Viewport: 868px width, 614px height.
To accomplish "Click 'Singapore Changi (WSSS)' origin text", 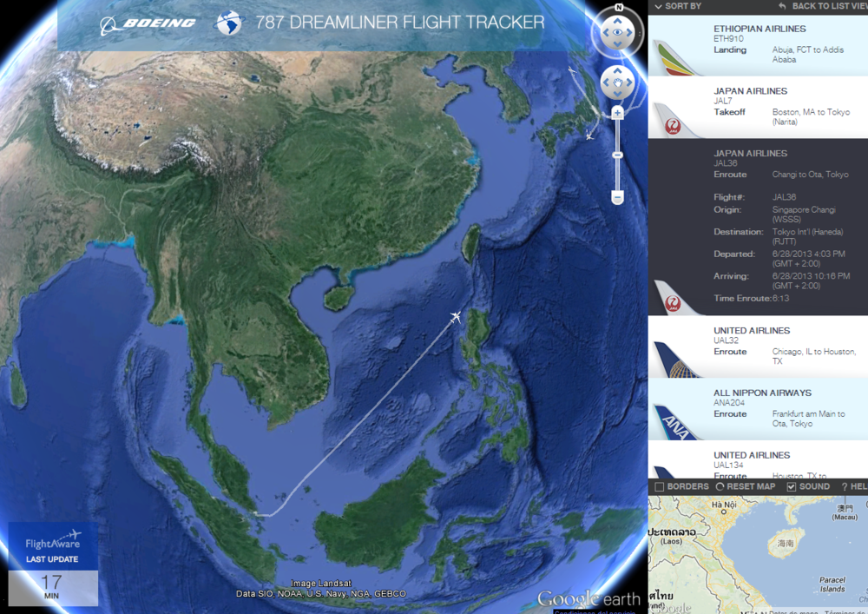I will [x=804, y=215].
